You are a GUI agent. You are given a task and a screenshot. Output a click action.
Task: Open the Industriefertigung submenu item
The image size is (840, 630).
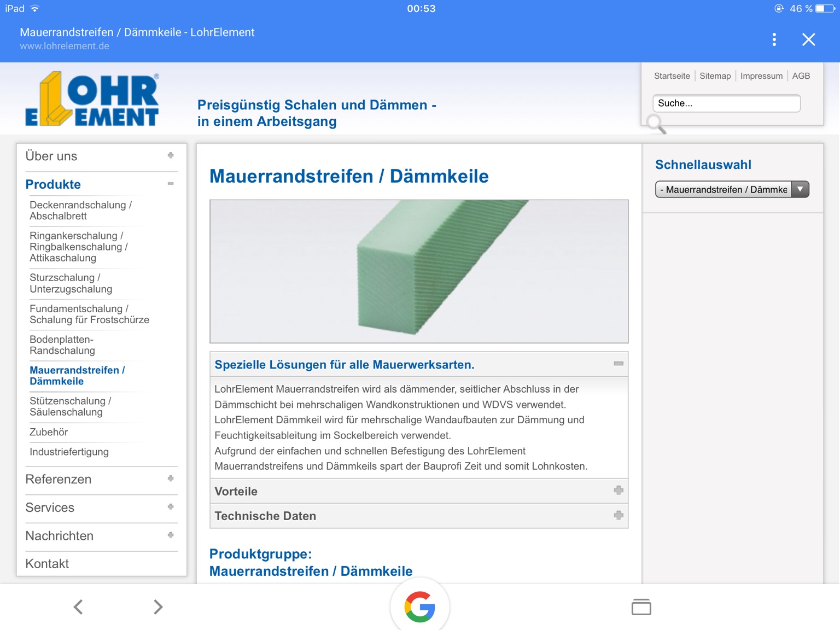point(69,452)
